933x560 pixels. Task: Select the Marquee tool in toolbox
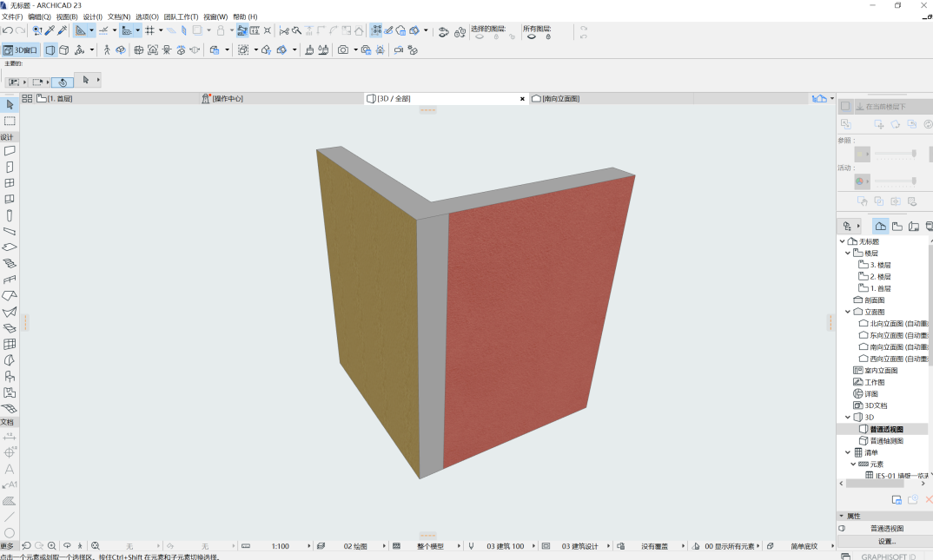[x=10, y=121]
